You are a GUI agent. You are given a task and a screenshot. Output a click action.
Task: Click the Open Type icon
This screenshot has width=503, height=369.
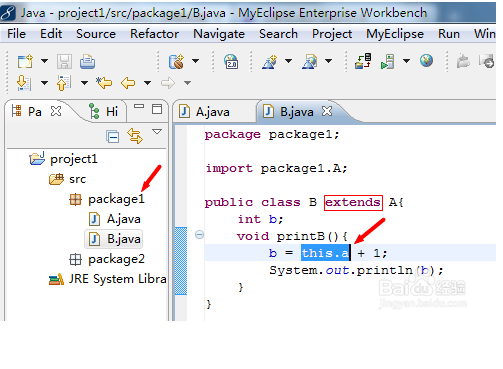(x=270, y=61)
